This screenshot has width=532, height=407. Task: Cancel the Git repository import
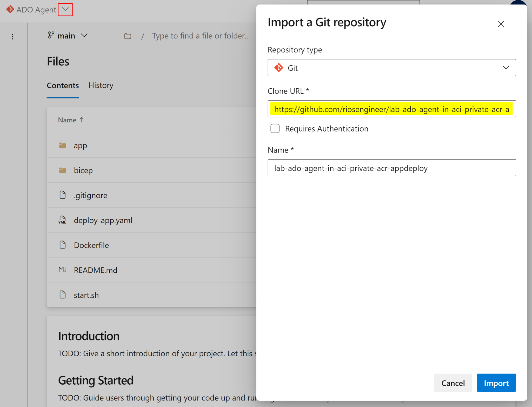[453, 383]
